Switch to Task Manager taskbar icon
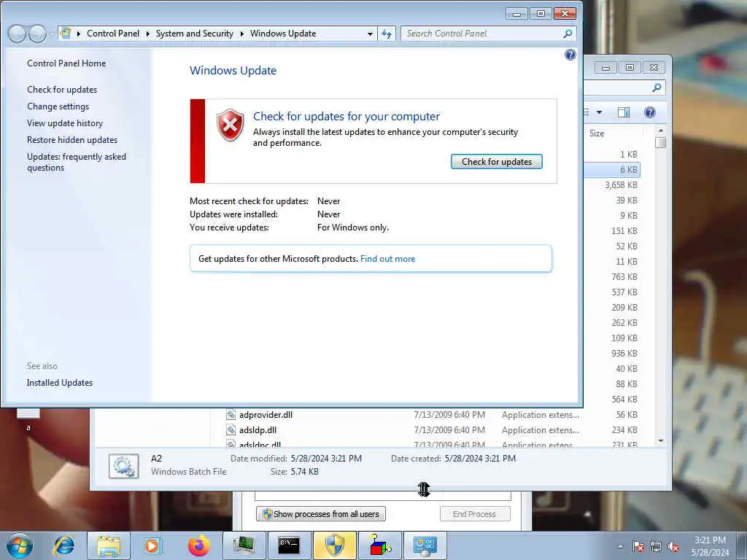The width and height of the screenshot is (747, 560). click(x=244, y=545)
